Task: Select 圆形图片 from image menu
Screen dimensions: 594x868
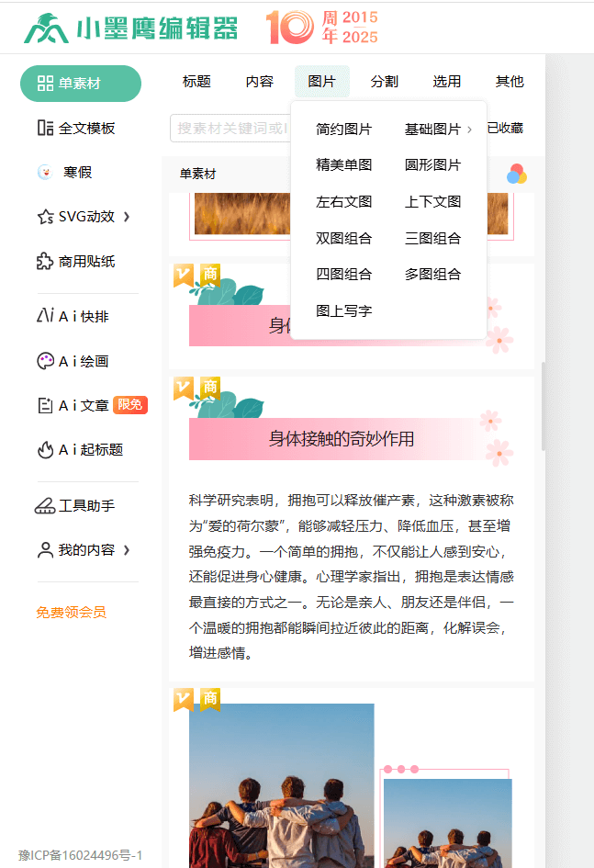Action: (432, 165)
